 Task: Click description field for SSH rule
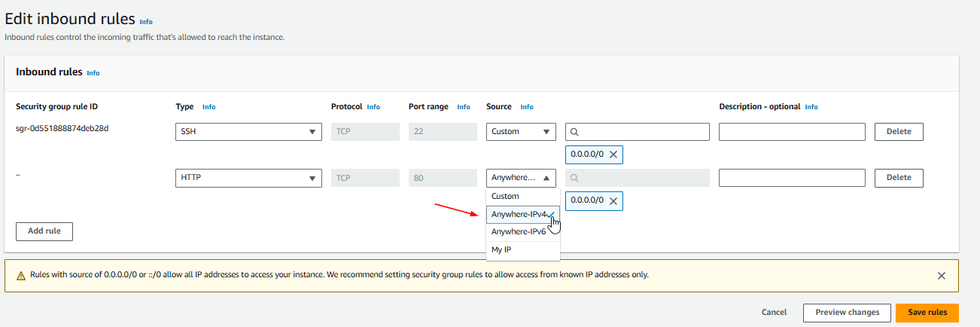click(x=792, y=132)
